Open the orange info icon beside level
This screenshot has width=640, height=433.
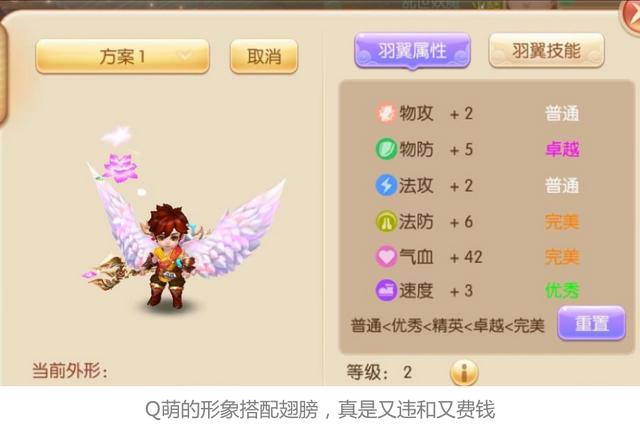click(x=464, y=372)
